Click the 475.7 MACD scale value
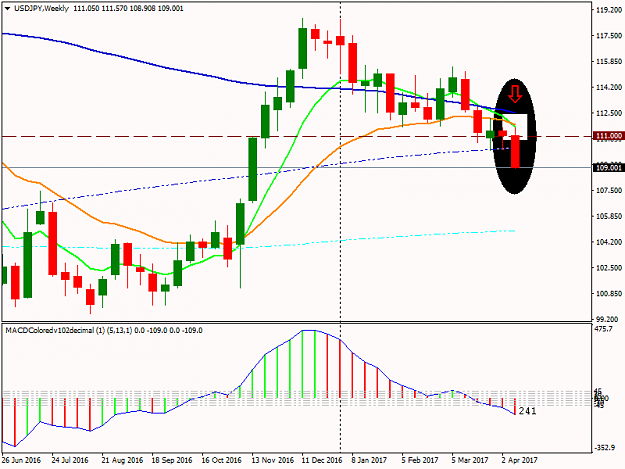The width and height of the screenshot is (625, 469). click(603, 329)
